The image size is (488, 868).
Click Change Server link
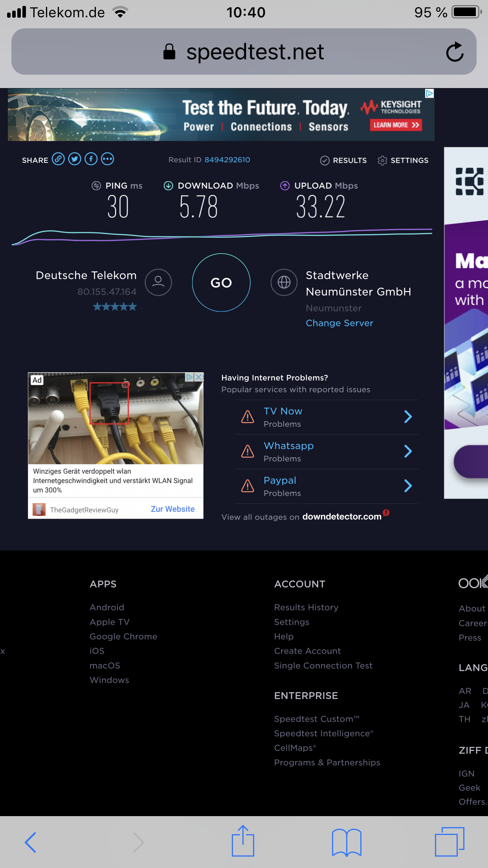coord(339,323)
